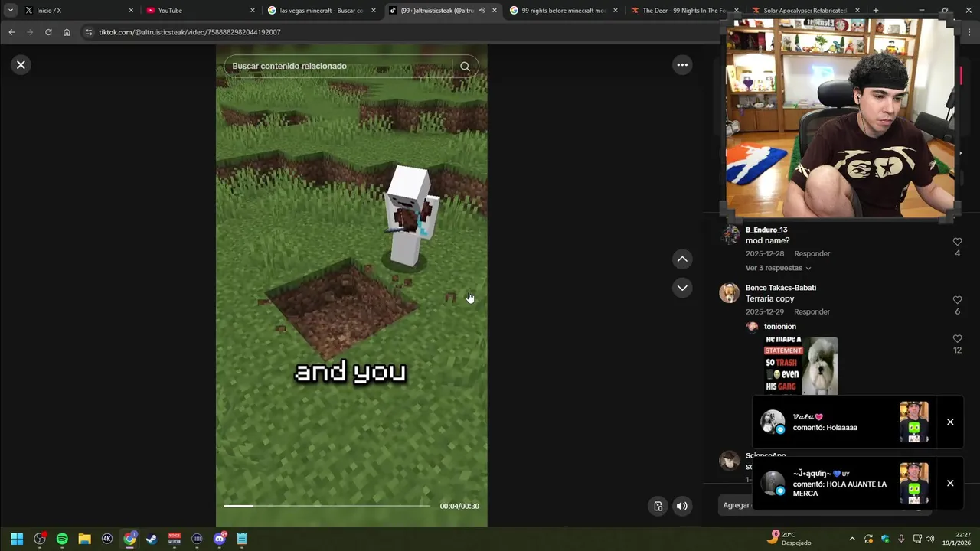
Task: Open tonionion's meme image reply
Action: [x=800, y=366]
